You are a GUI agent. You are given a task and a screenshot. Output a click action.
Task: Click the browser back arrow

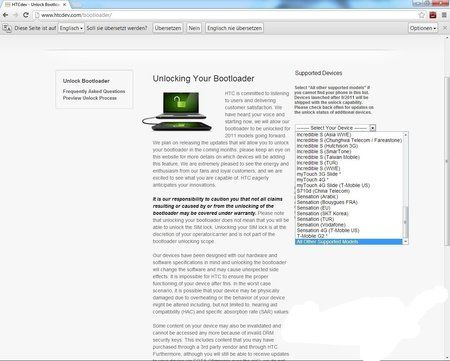click(5, 15)
